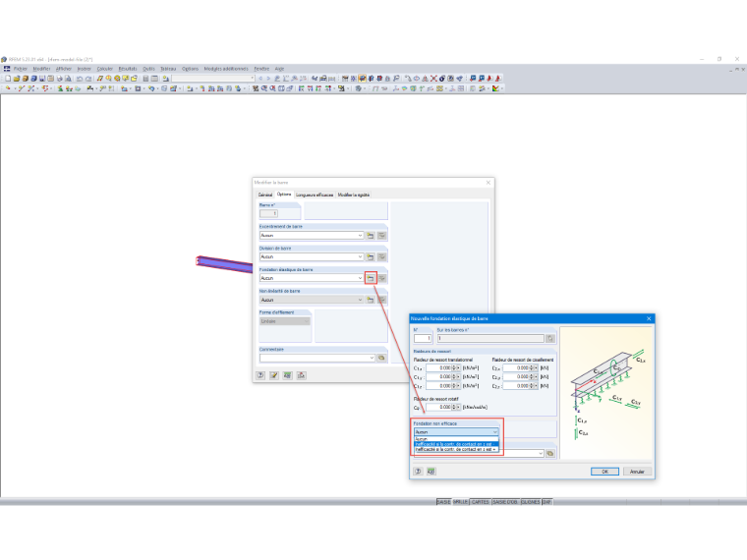Open Excentrement de barre dropdown
The width and height of the screenshot is (747, 560).
tap(312, 235)
